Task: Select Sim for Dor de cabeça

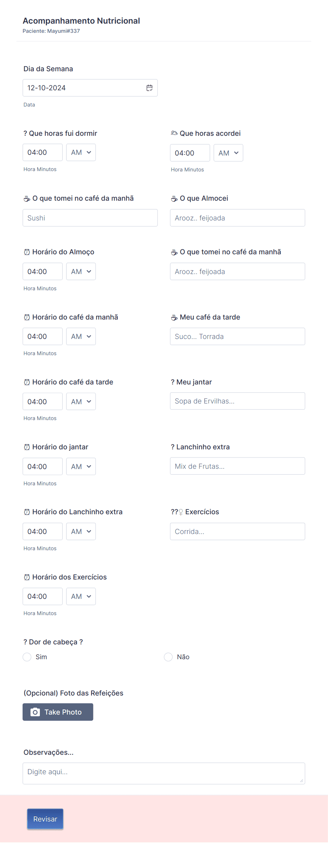Action: 27,657
